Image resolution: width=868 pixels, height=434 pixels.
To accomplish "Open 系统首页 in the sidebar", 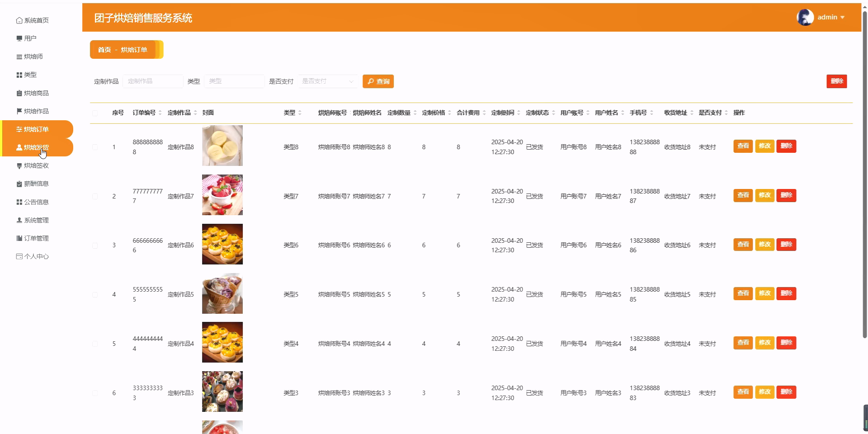I will click(36, 20).
